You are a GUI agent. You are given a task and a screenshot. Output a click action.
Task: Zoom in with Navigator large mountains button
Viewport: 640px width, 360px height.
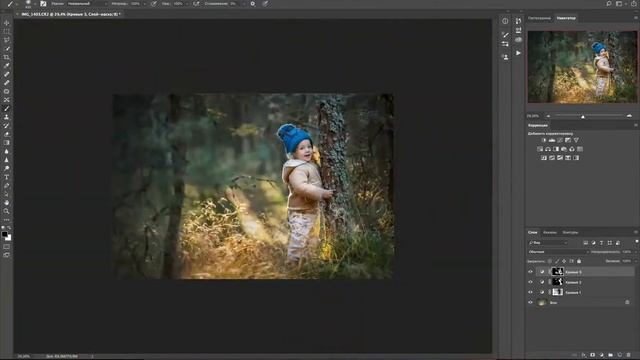(629, 116)
